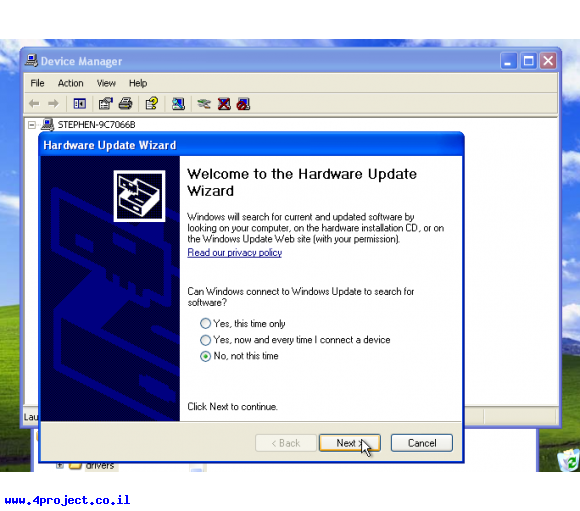Minimize the Device Manager window
This screenshot has height=511, width=580.
509,61
